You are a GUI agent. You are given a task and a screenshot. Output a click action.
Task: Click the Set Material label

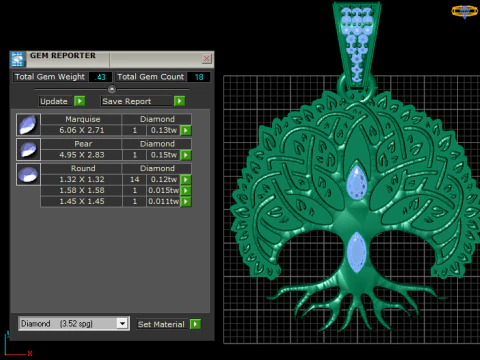click(161, 324)
